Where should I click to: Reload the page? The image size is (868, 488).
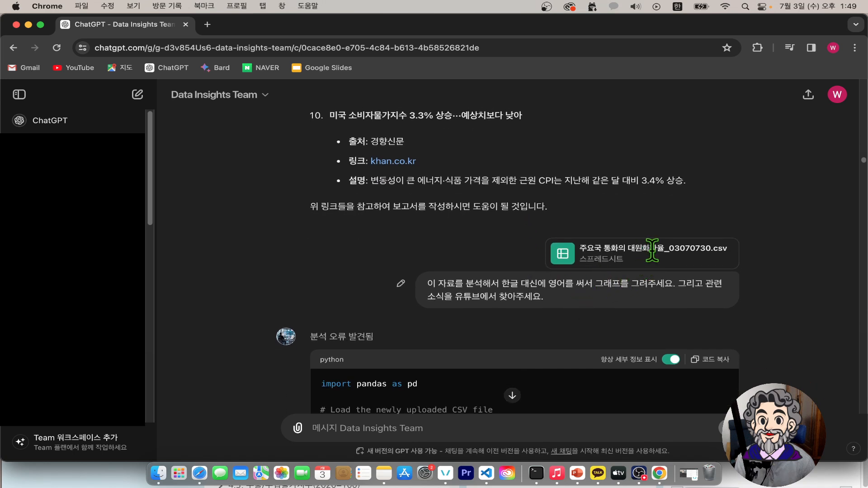57,47
